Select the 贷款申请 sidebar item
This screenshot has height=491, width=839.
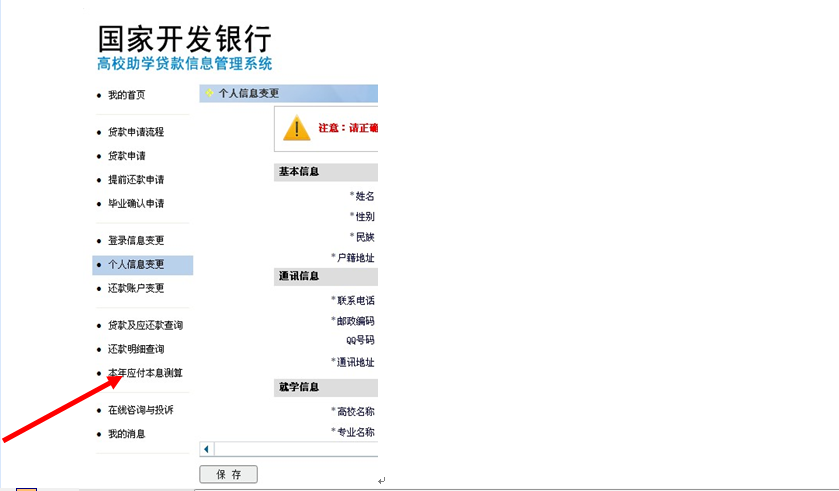(126, 156)
